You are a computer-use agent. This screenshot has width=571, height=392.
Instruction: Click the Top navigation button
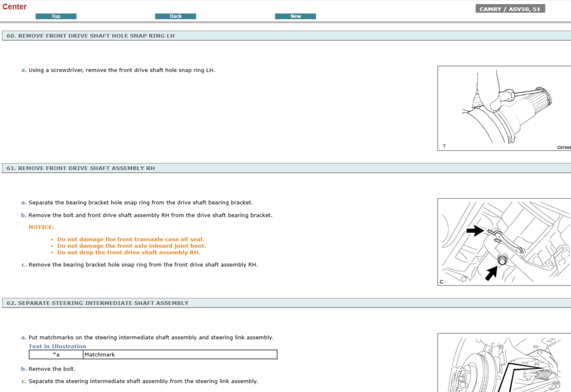click(56, 17)
